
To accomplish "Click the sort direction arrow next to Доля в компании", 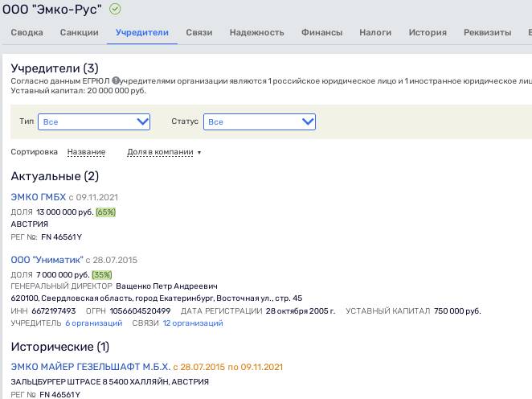I will click(x=199, y=153).
